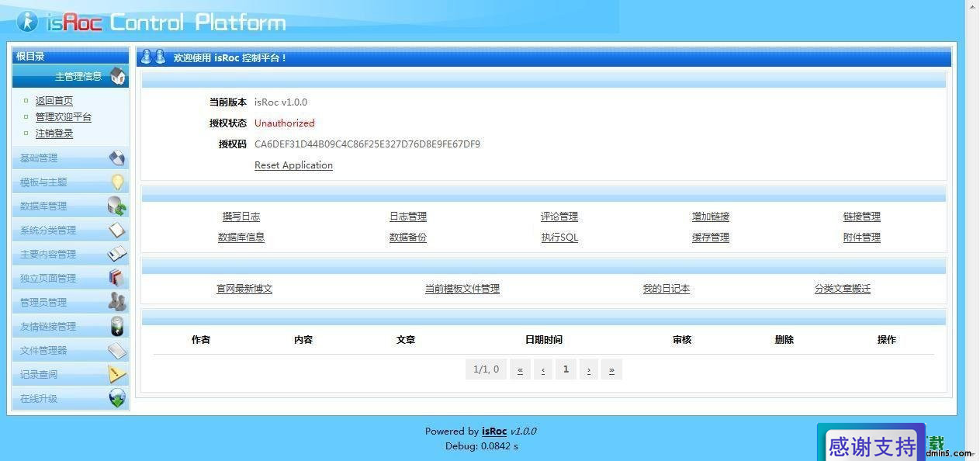Screen dimensions: 980x461
Task: Click the isRoc logo icon in header
Action: coord(27,22)
